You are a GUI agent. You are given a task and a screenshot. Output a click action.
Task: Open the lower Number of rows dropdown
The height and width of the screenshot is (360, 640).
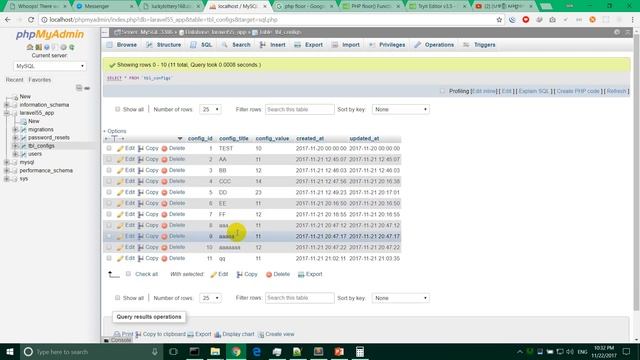(210, 298)
